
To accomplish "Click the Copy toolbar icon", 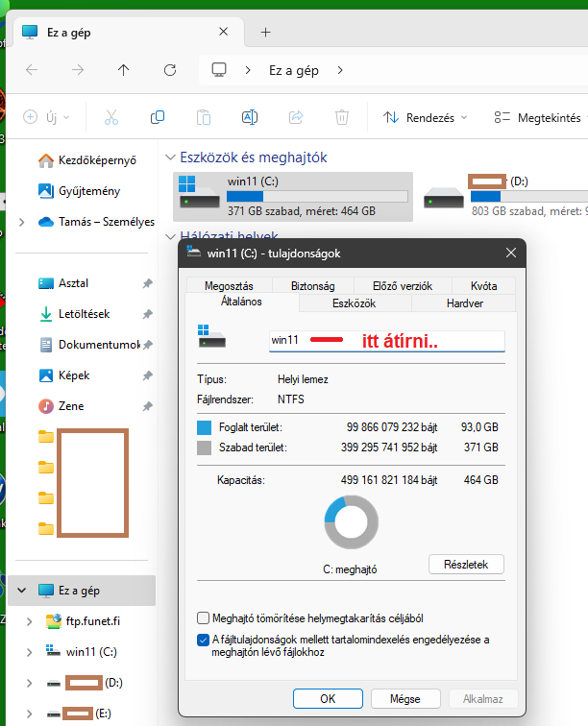I will (x=158, y=117).
